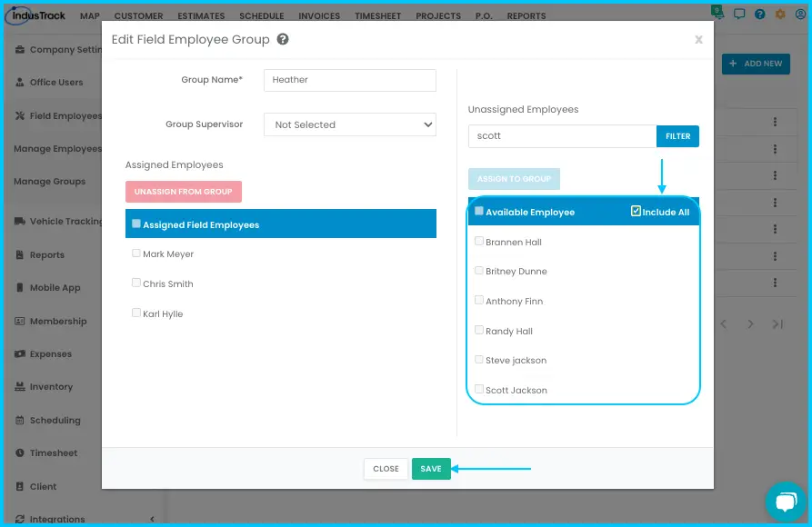This screenshot has height=527, width=812.
Task: Open the INVOICES menu item
Action: click(319, 16)
